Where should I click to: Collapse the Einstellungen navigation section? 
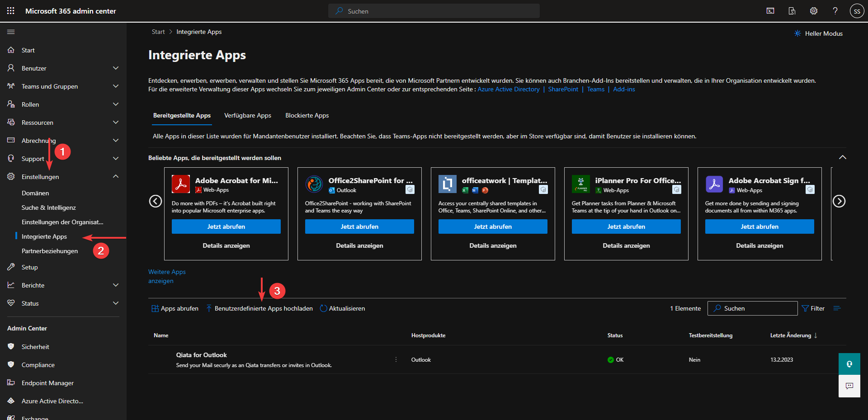pos(116,177)
